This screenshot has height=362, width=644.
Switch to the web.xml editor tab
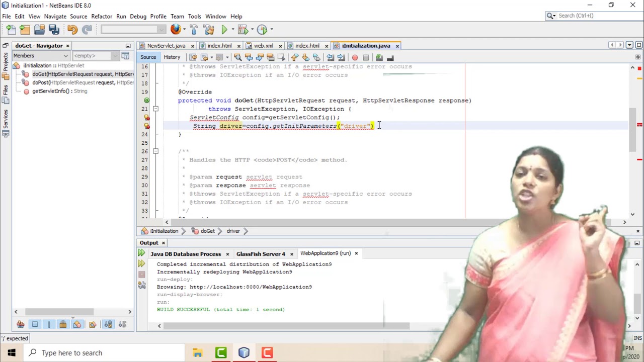tap(264, 46)
